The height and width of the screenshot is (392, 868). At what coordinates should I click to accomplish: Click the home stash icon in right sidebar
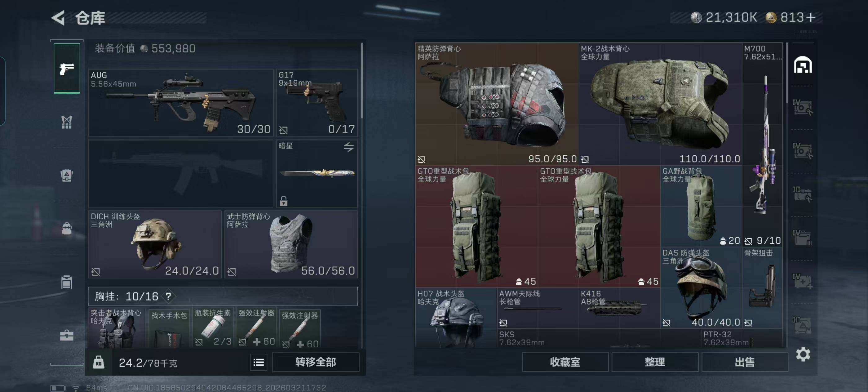coord(803,65)
